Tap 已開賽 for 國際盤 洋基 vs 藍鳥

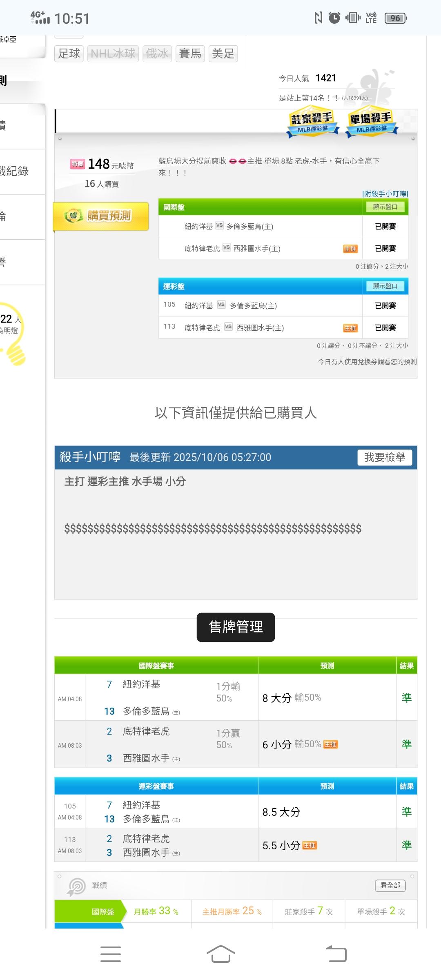[x=385, y=226]
